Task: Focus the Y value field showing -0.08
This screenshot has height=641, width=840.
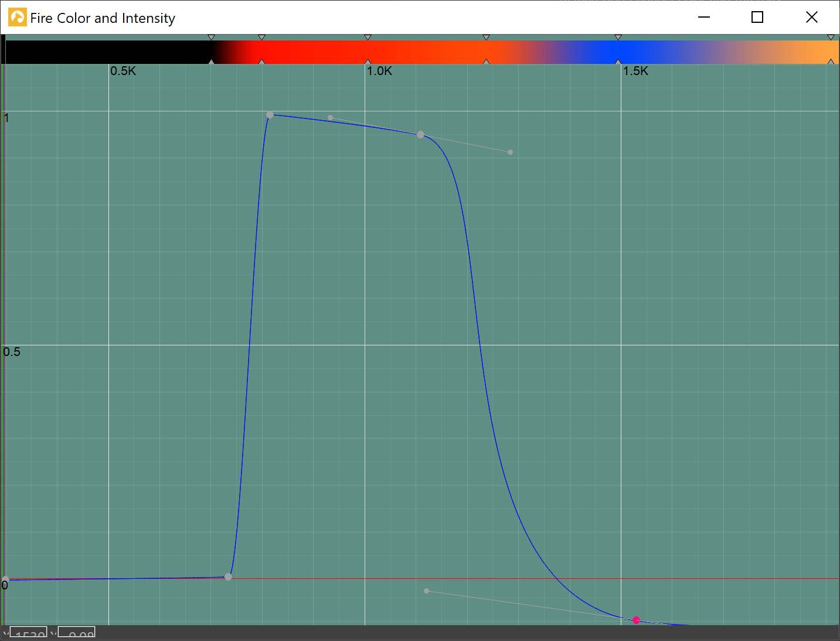Action: point(77,633)
